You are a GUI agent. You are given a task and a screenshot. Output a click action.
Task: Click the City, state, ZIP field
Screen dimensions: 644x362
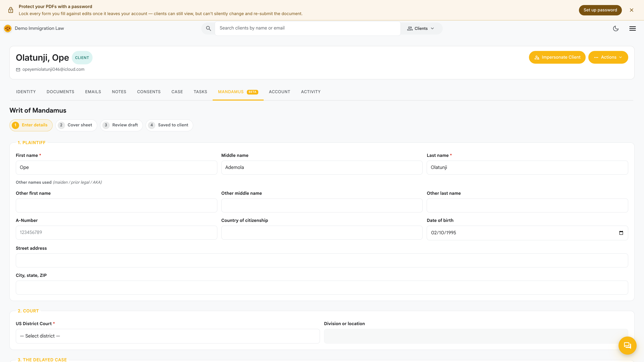[322, 288]
